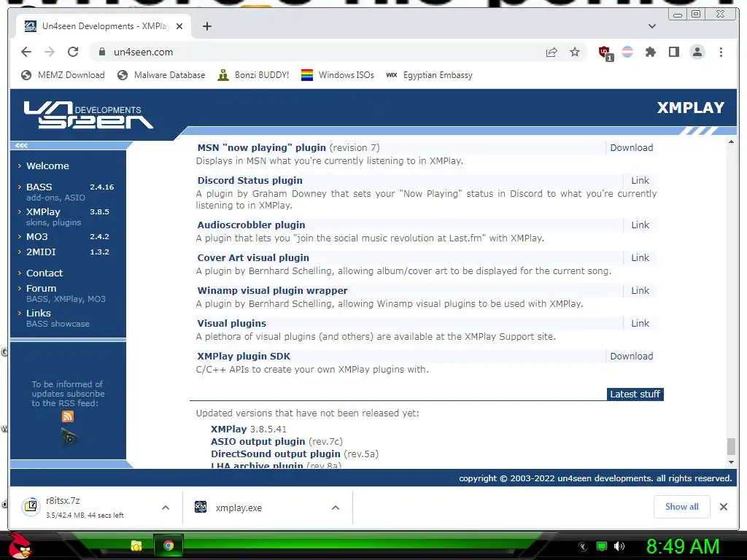Open a new browser tab
This screenshot has height=560, width=747.
206,26
